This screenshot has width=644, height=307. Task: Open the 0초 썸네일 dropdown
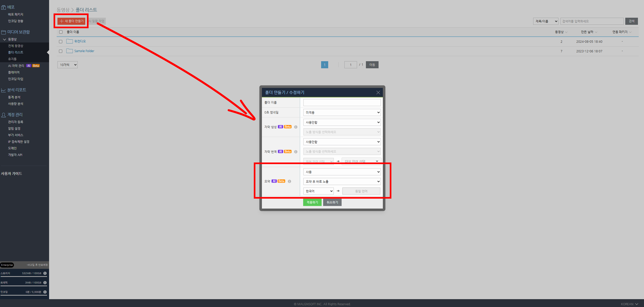click(x=342, y=112)
